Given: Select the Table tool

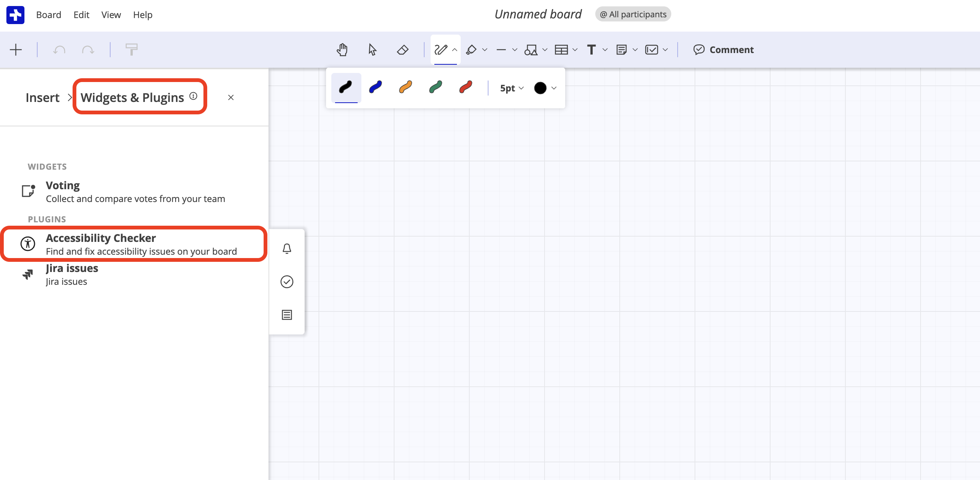Looking at the screenshot, I should point(561,50).
